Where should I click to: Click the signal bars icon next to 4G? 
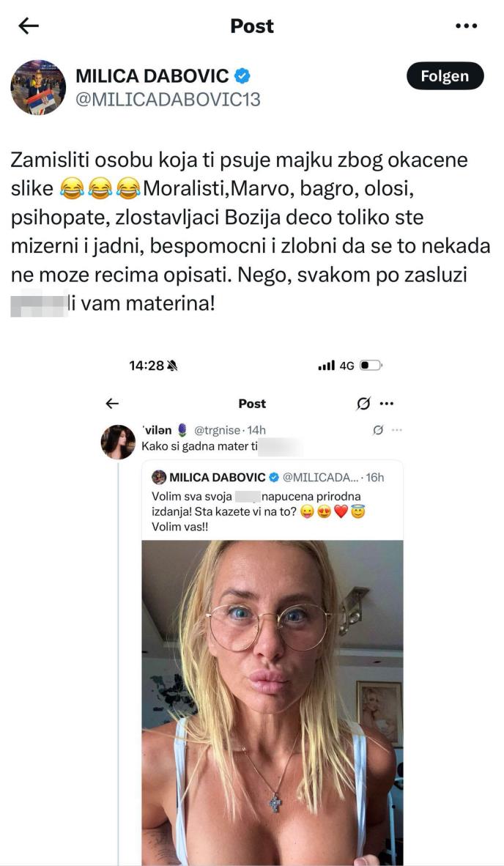coord(327,366)
